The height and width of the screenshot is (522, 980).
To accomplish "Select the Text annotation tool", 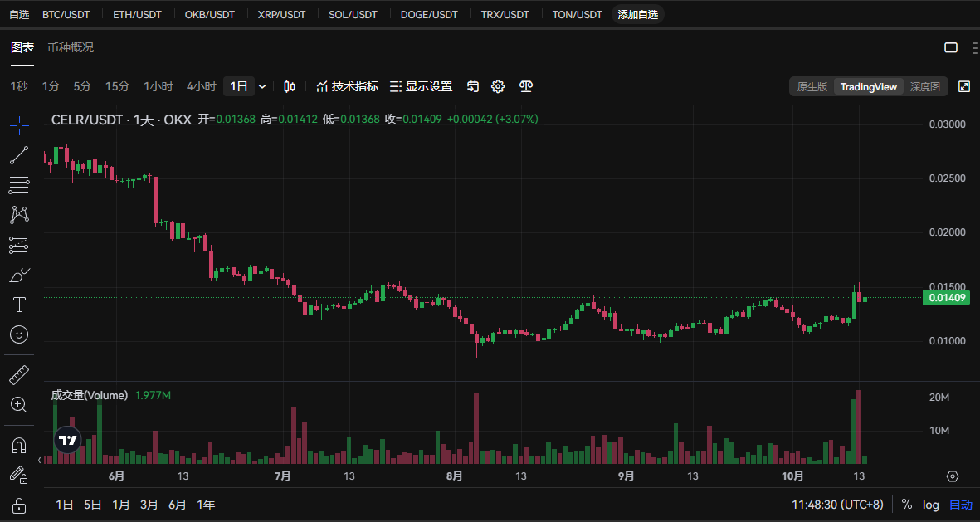I will [x=19, y=305].
